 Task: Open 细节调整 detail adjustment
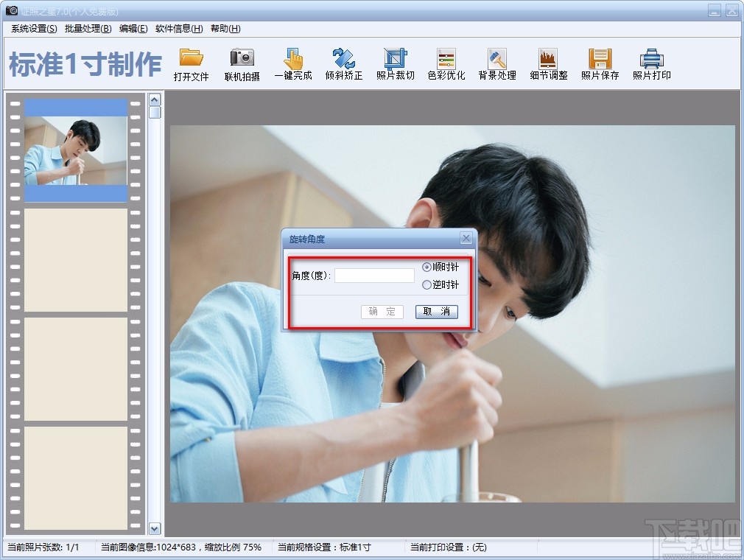549,65
